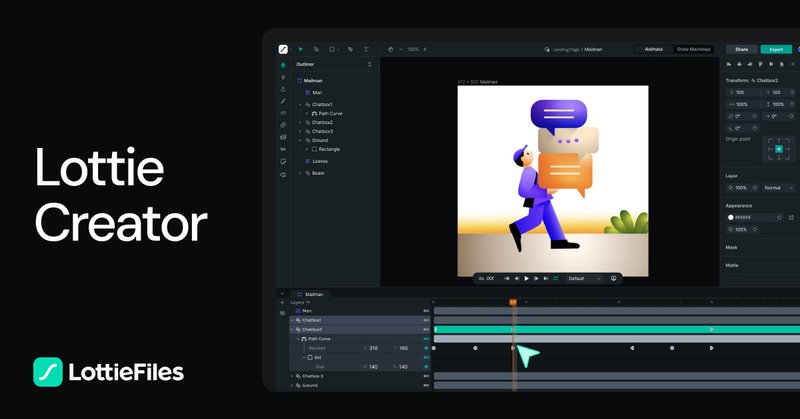
Task: Zoom out with the minus button
Action: coord(401,50)
